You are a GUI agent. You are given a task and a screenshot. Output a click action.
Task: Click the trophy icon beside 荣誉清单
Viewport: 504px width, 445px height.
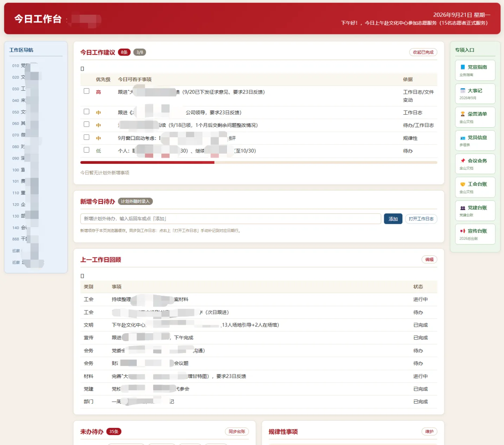coord(463,114)
